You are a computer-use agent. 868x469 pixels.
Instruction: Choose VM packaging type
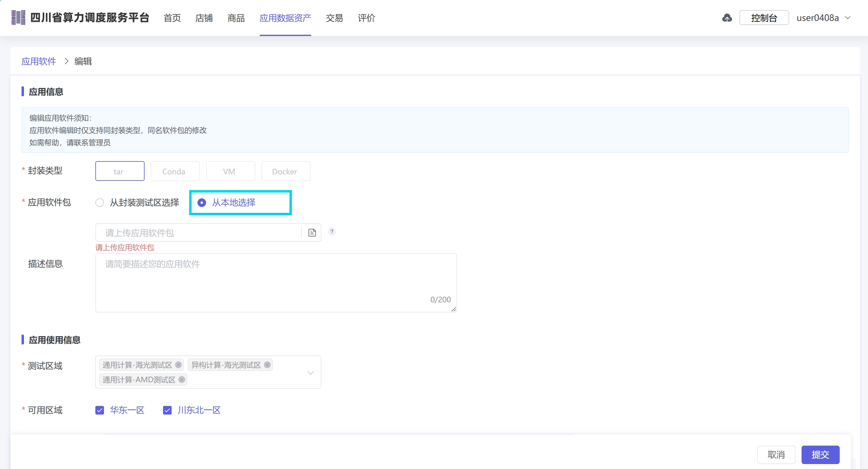pyautogui.click(x=230, y=171)
